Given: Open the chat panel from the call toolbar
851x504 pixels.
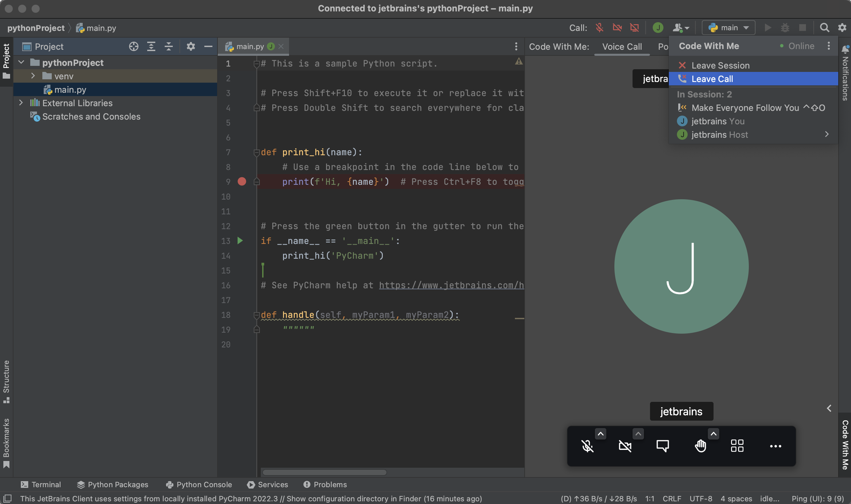Looking at the screenshot, I should tap(662, 446).
